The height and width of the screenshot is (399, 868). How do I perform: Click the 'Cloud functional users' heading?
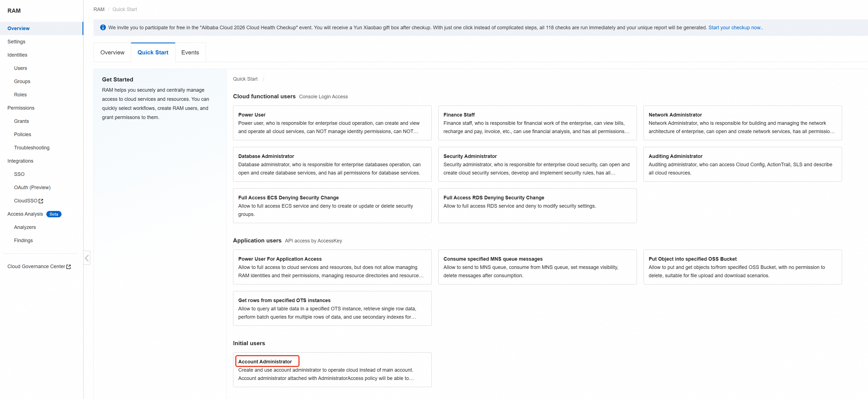point(264,96)
